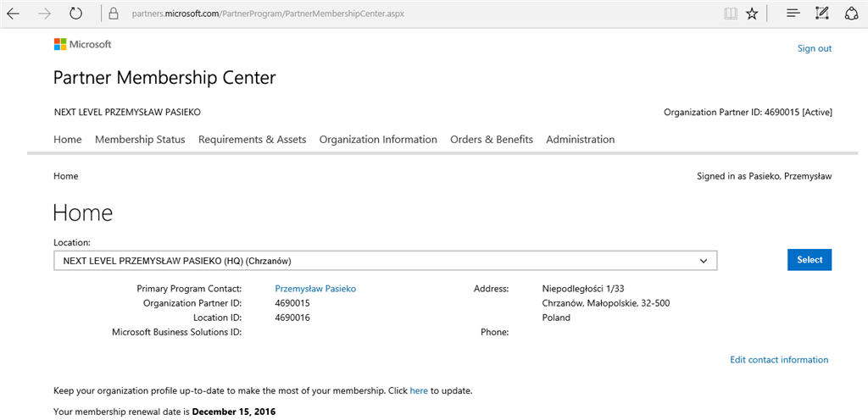Reload the page with the refresh icon

click(75, 14)
